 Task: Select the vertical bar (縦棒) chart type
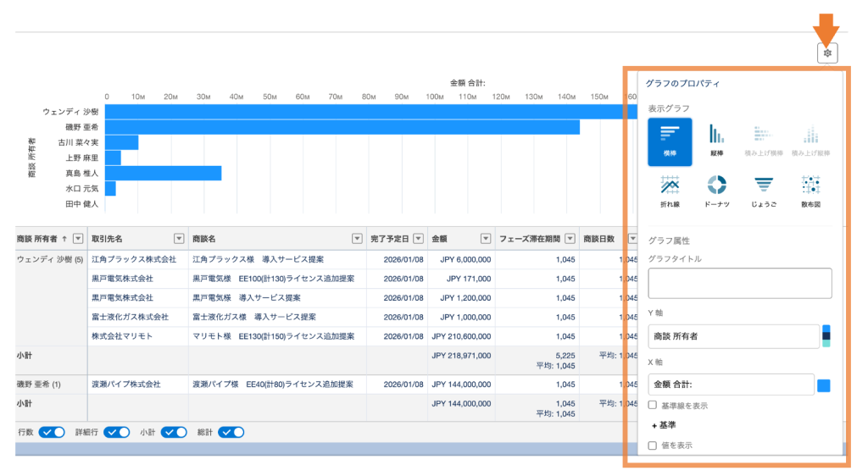click(716, 141)
